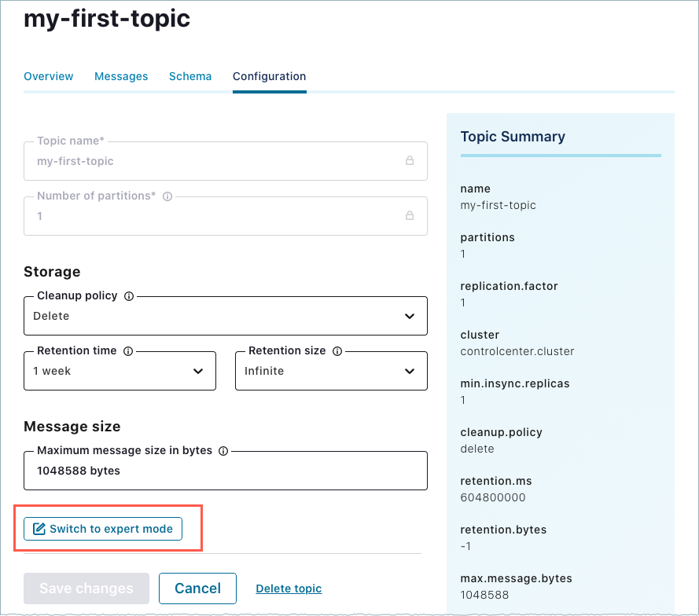Switch to expert mode

click(x=102, y=529)
